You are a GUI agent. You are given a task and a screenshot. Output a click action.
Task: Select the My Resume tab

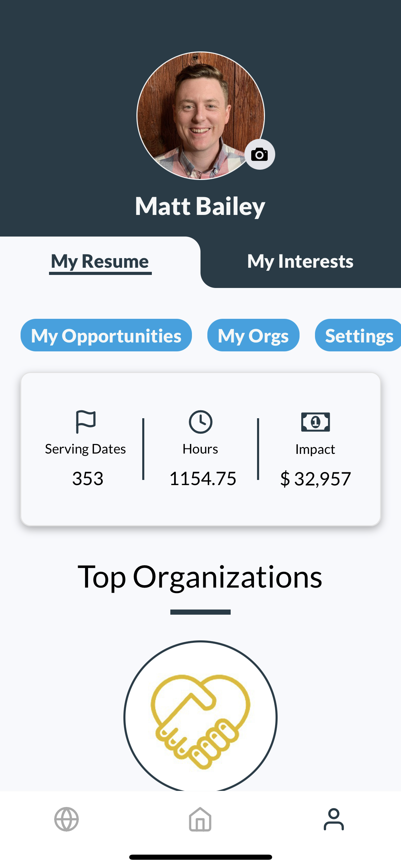(x=100, y=262)
